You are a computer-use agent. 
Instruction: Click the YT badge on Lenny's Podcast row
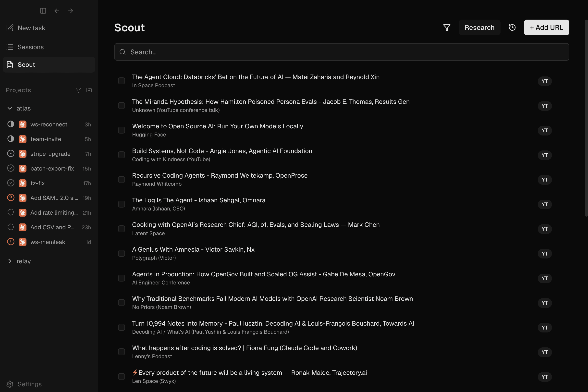point(544,352)
